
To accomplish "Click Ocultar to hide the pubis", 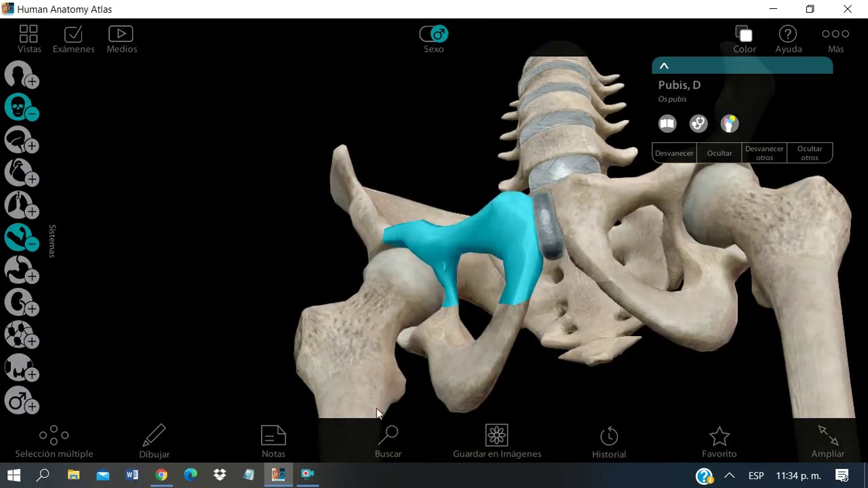I will 719,153.
